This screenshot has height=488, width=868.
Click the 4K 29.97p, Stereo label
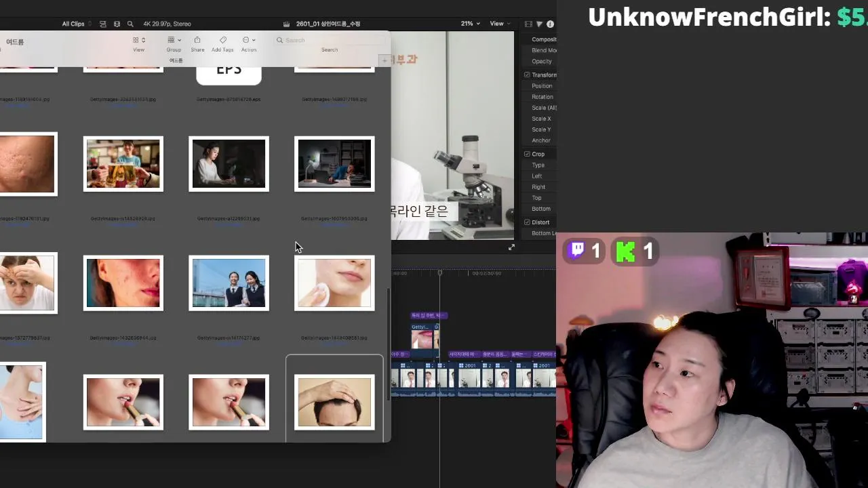click(167, 24)
